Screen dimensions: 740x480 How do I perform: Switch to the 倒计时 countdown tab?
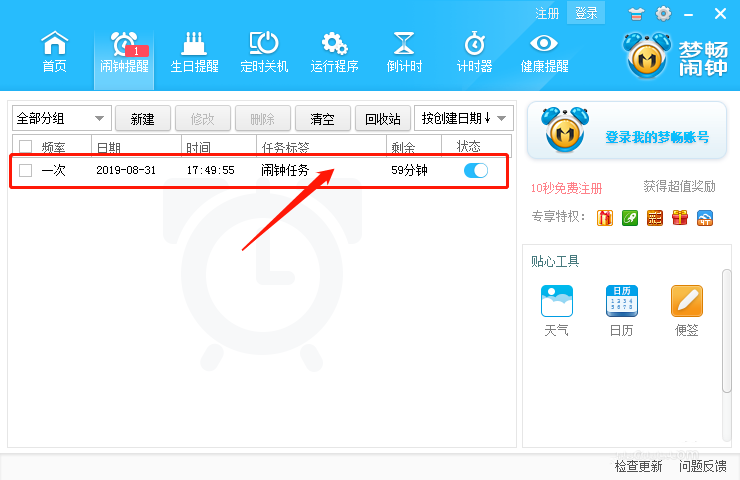(x=404, y=52)
